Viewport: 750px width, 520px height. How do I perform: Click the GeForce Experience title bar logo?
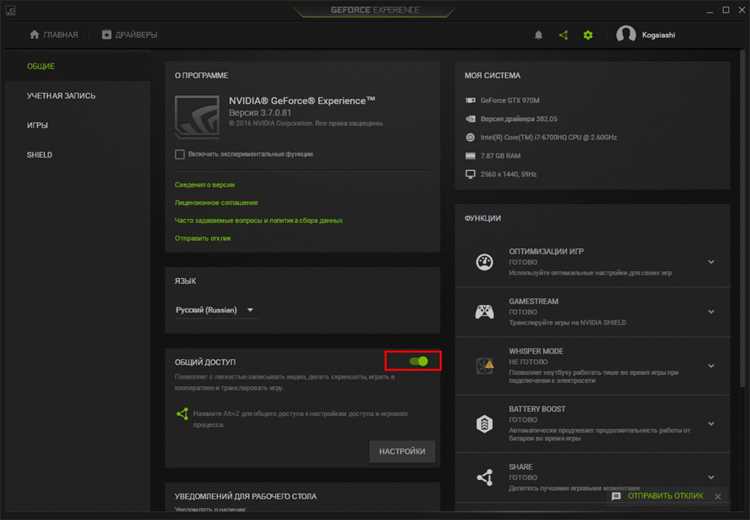tap(11, 11)
